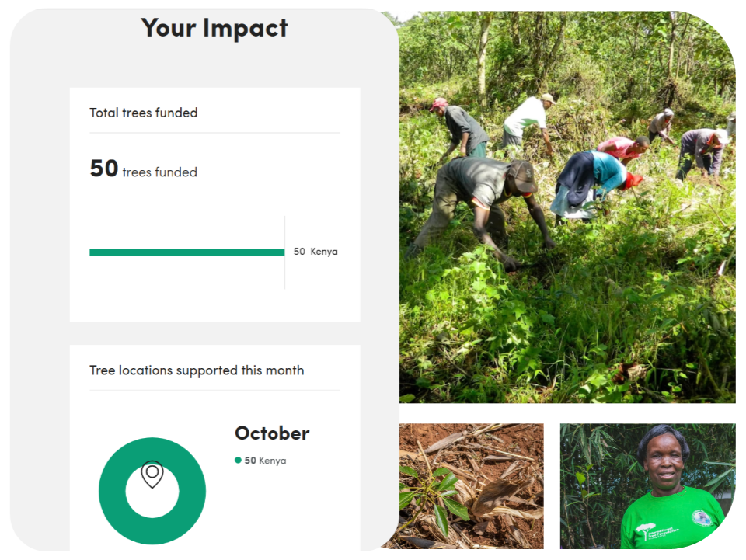Click the green legend dot beside Kenya
This screenshot has height=560, width=746.
tap(238, 460)
